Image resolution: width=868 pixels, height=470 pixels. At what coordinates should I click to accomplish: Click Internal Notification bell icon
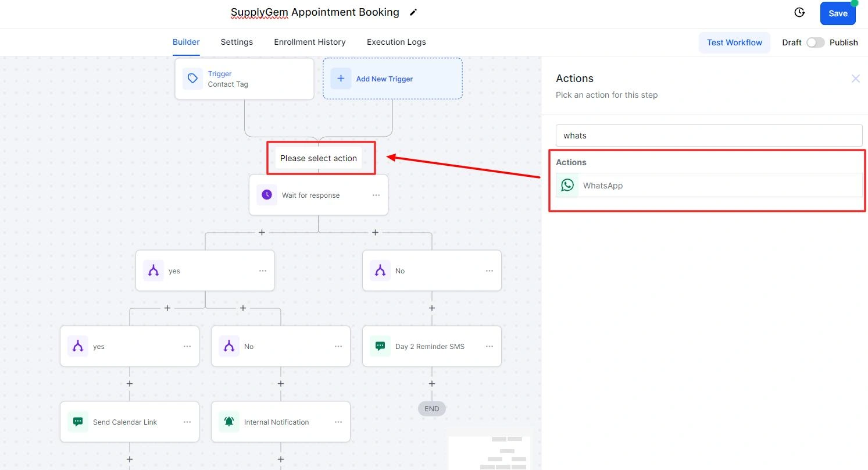pos(229,422)
